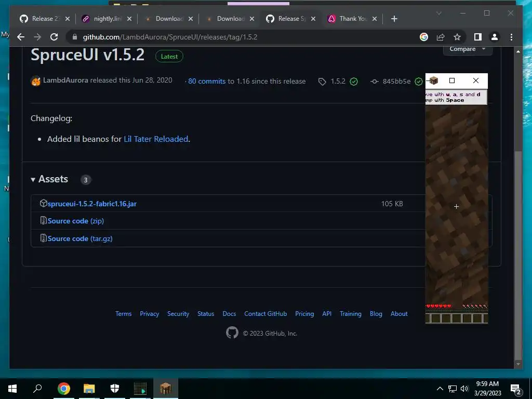Open Windows taskbar search
Image resolution: width=532 pixels, height=399 pixels.
(37, 389)
